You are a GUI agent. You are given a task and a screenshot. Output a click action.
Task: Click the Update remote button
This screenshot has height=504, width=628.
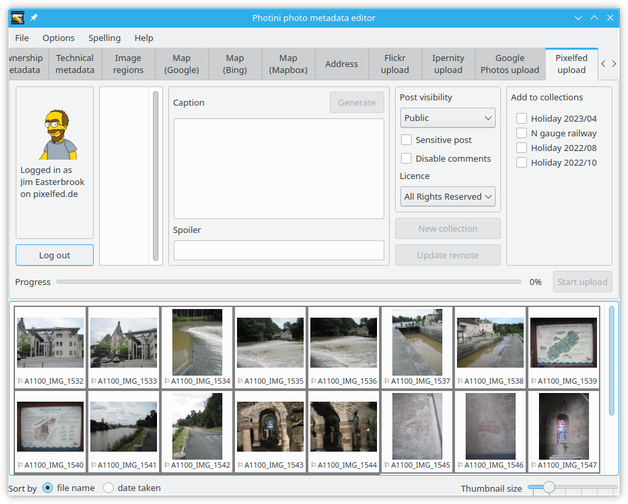pyautogui.click(x=448, y=255)
